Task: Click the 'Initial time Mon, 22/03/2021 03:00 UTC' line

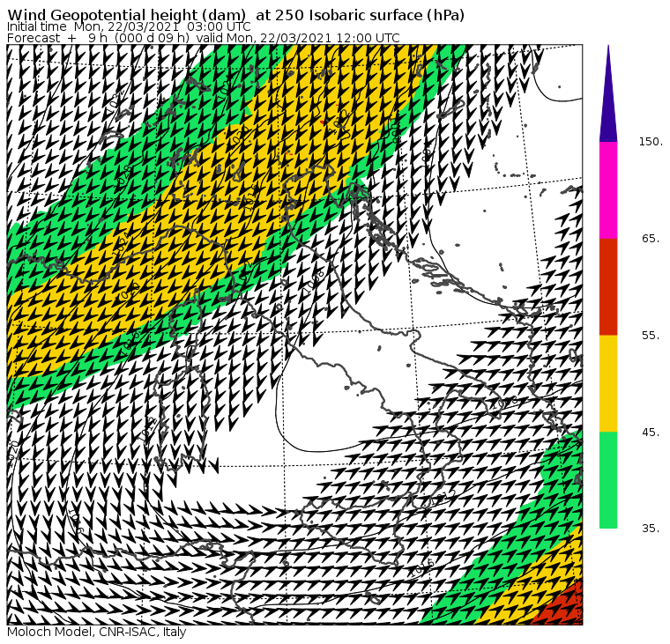Action: coord(129,26)
